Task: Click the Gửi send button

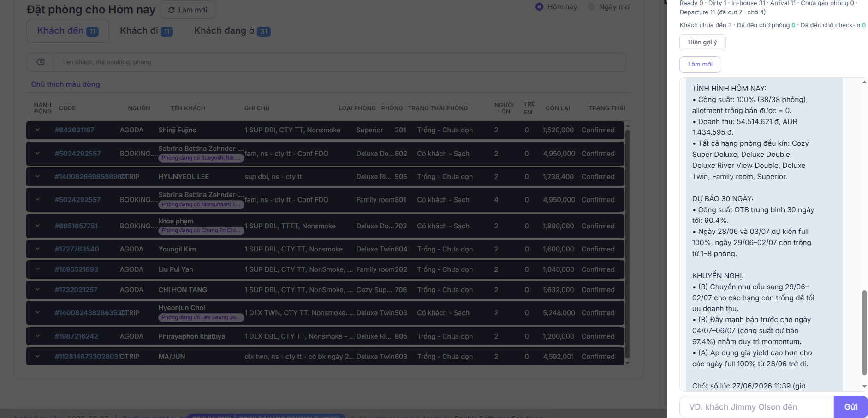Action: coord(851,407)
